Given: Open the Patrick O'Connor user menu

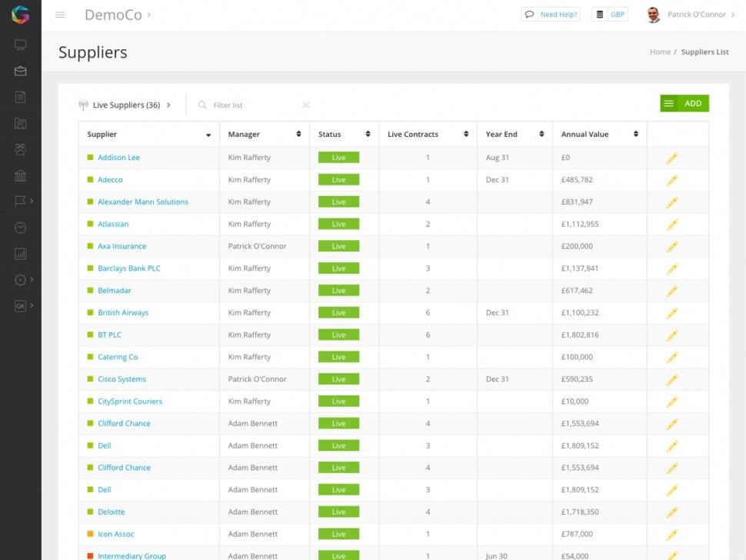Looking at the screenshot, I should 691,15.
